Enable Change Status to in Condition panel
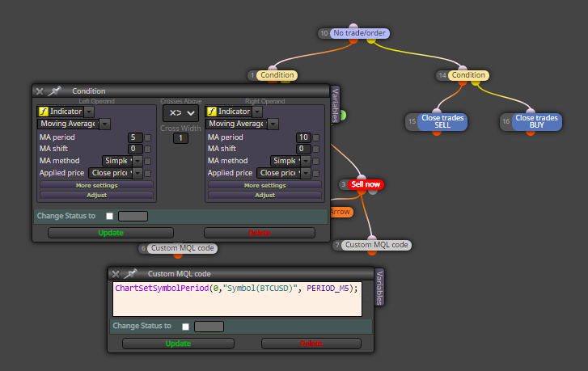588x371 pixels. 109,216
